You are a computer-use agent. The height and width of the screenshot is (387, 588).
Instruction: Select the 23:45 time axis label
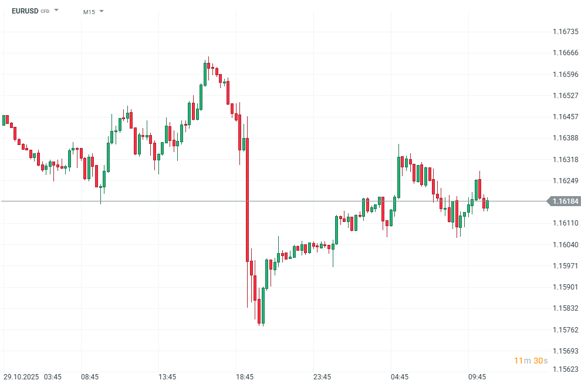point(322,376)
